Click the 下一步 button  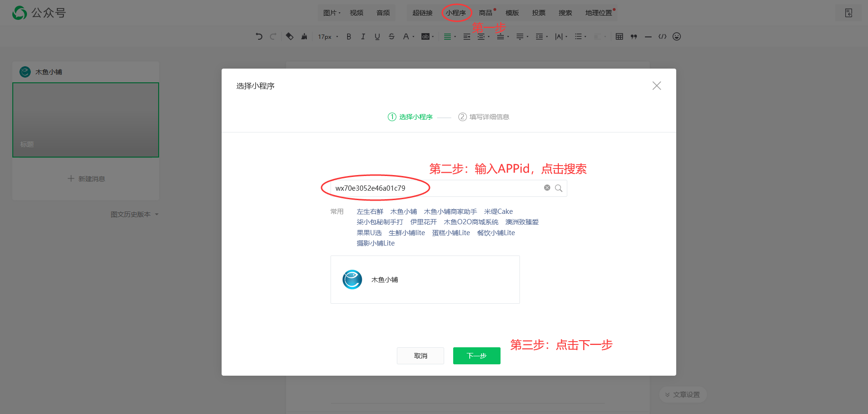click(477, 356)
